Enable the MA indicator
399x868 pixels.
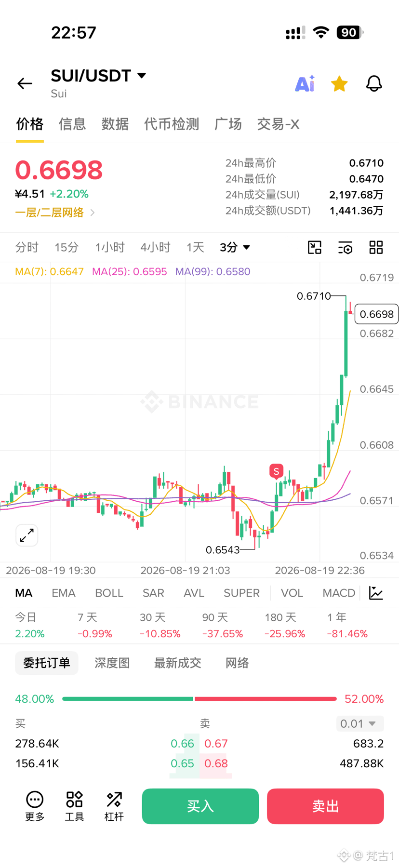point(24,593)
